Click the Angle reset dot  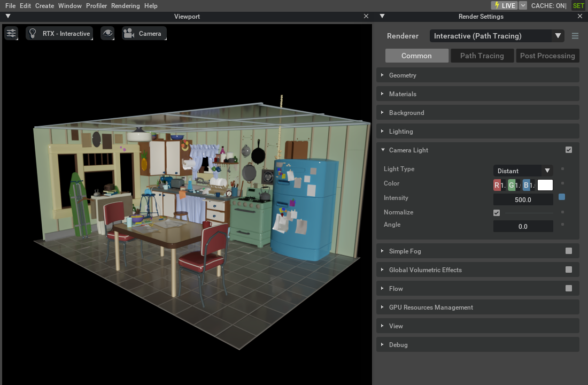click(x=562, y=225)
